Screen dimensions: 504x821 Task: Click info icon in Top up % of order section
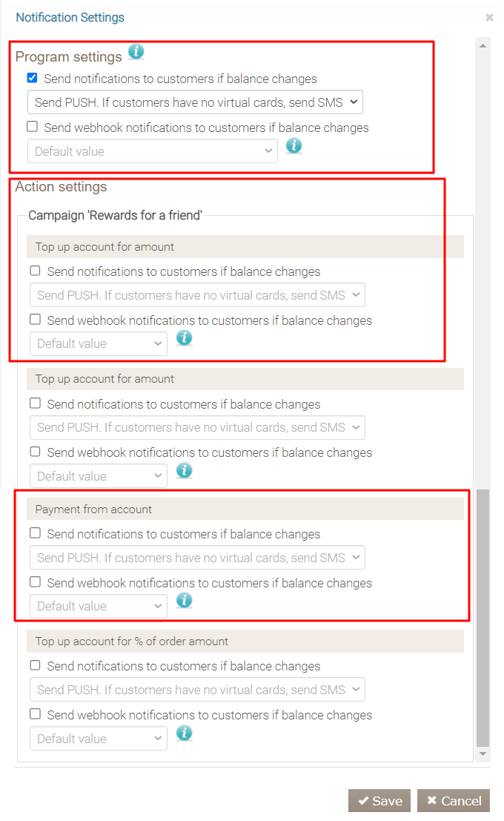click(184, 733)
